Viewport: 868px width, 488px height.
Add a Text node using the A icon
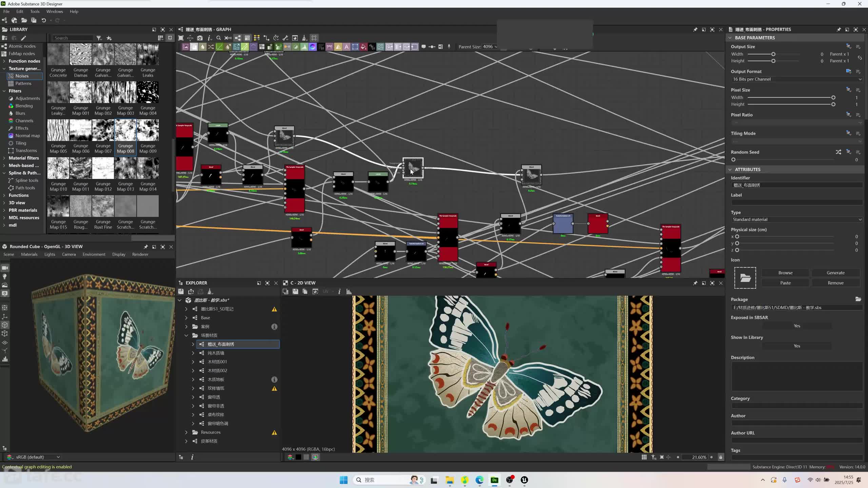point(347,47)
